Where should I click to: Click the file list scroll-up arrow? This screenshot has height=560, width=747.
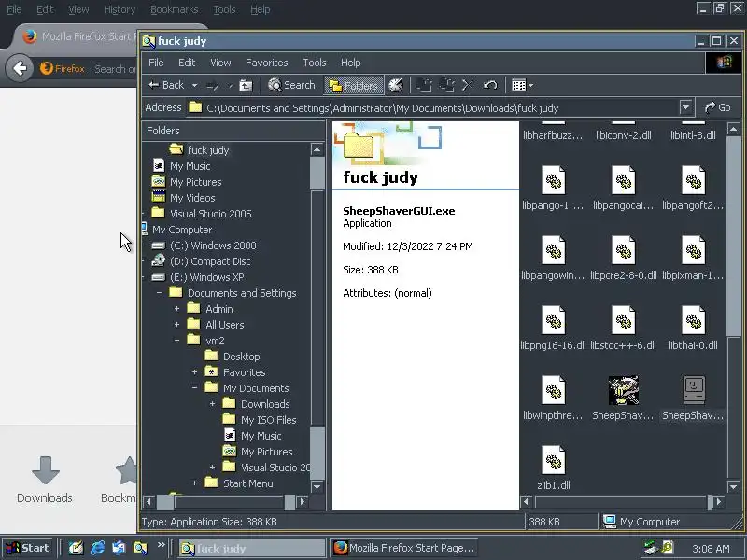click(734, 129)
